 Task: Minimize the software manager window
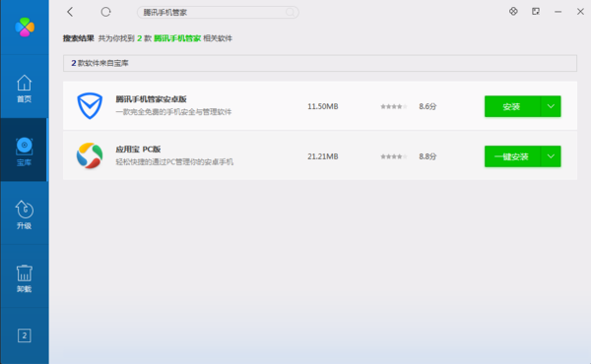pos(558,12)
